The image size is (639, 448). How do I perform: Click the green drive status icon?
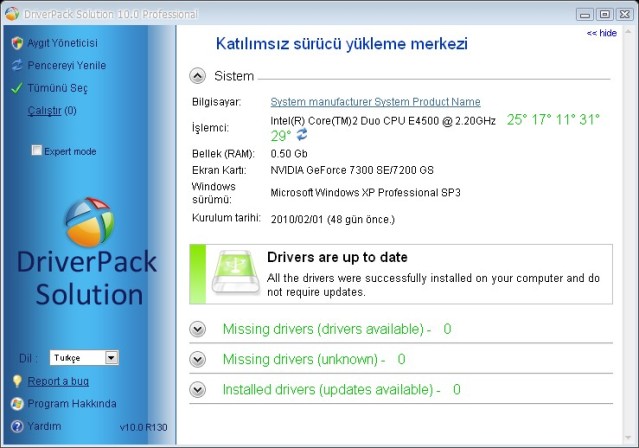click(x=236, y=272)
